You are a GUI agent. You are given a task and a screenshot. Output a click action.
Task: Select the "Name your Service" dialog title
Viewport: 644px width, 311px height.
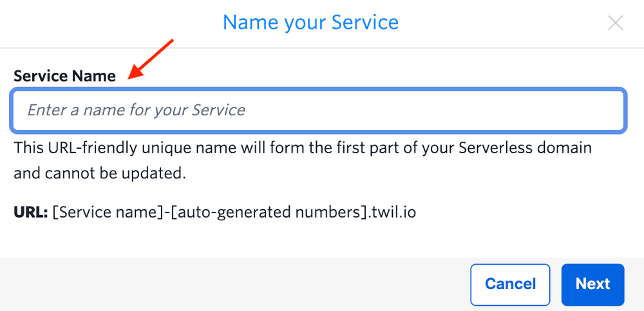pos(310,23)
